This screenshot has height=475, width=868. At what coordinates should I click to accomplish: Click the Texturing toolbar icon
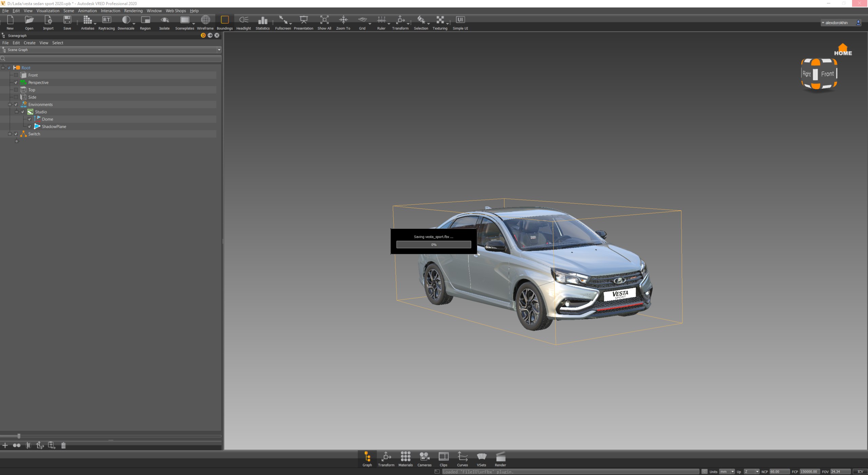click(440, 20)
